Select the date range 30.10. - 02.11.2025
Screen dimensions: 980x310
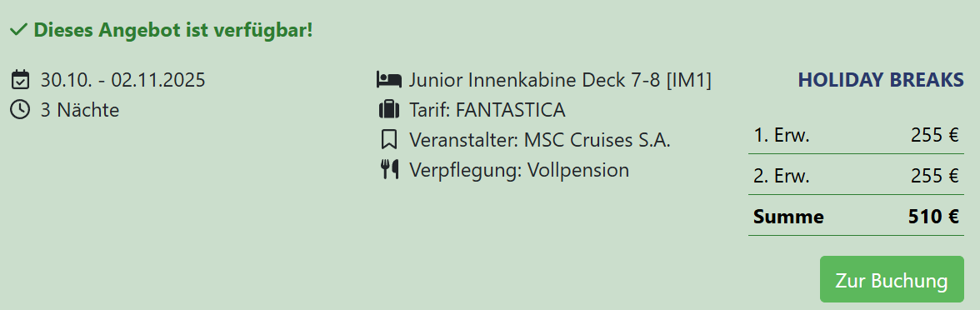[x=122, y=80]
